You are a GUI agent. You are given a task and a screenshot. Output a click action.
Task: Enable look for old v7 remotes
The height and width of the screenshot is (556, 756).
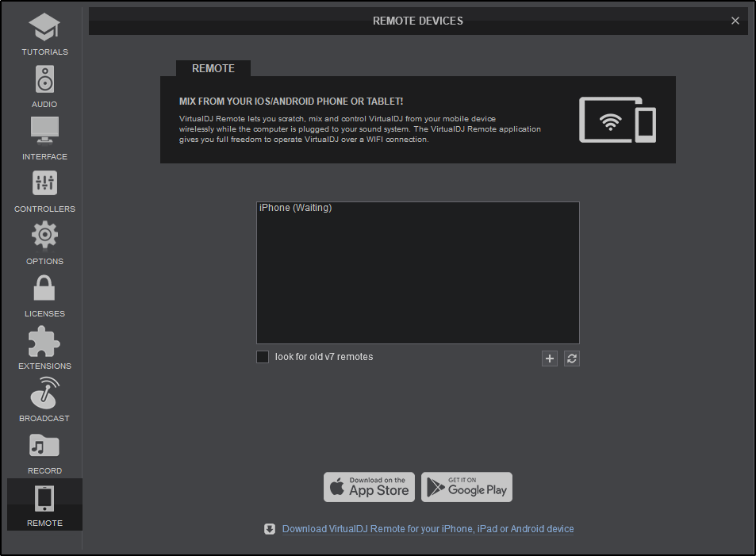click(263, 357)
